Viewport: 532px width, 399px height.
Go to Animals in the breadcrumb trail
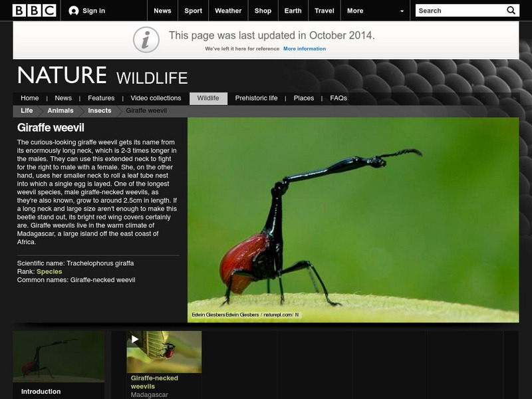[x=61, y=111]
